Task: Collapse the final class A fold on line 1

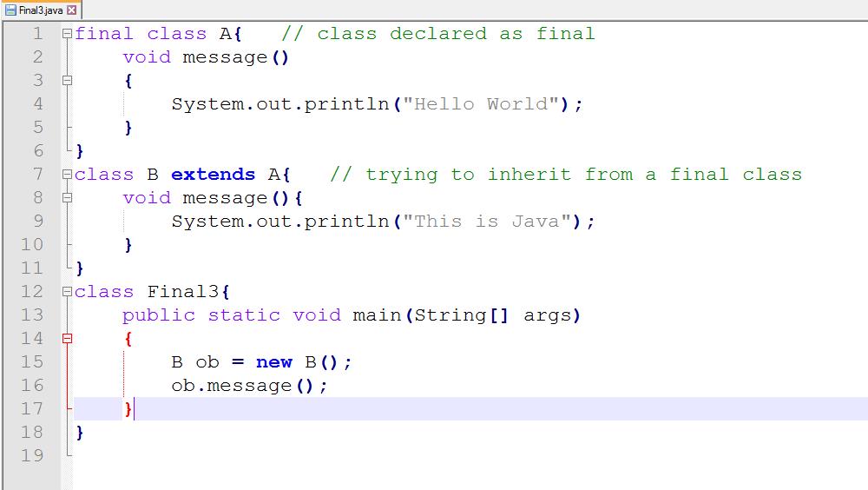Action: coord(67,34)
